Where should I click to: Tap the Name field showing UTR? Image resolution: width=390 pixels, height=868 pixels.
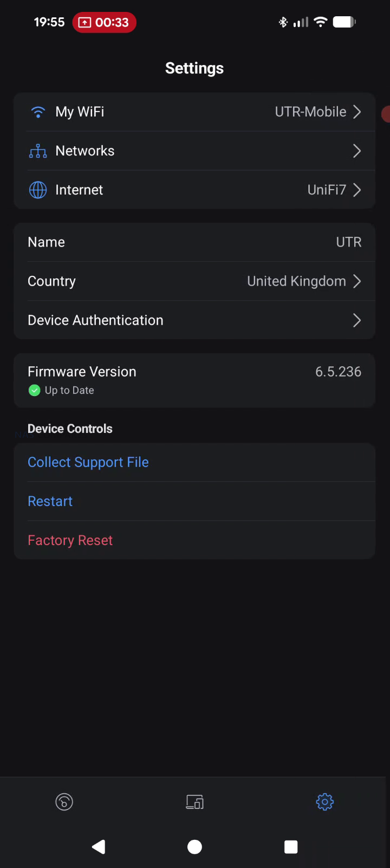194,242
